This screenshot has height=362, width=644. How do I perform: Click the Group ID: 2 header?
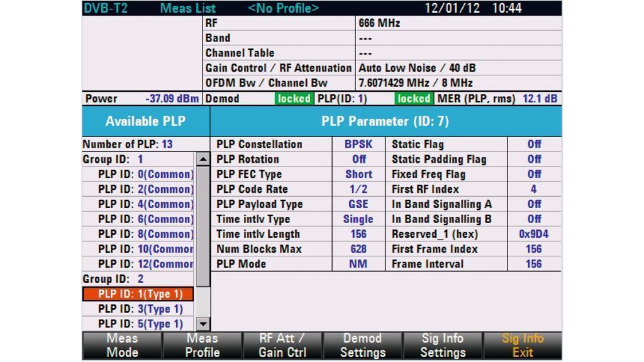point(113,279)
